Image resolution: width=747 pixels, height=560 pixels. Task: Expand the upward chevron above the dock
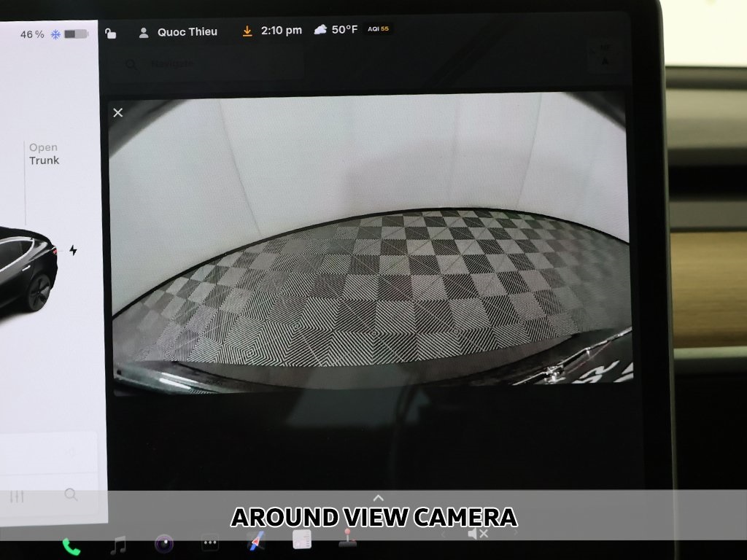[x=377, y=498]
